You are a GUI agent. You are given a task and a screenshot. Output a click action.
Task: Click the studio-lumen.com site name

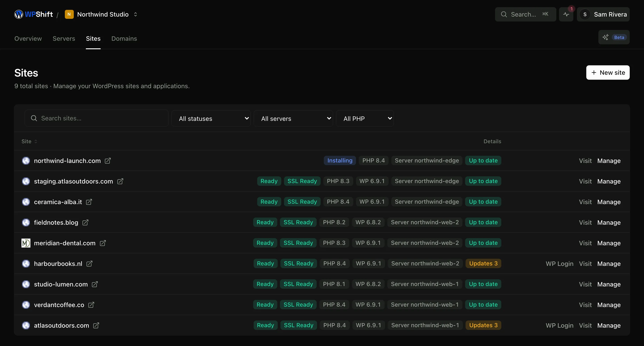61,284
